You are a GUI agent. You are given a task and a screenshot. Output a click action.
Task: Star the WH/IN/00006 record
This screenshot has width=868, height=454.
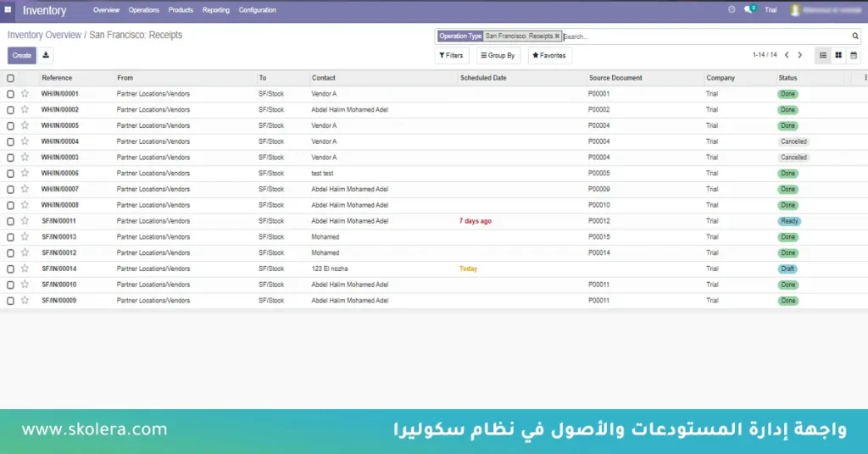coord(25,173)
